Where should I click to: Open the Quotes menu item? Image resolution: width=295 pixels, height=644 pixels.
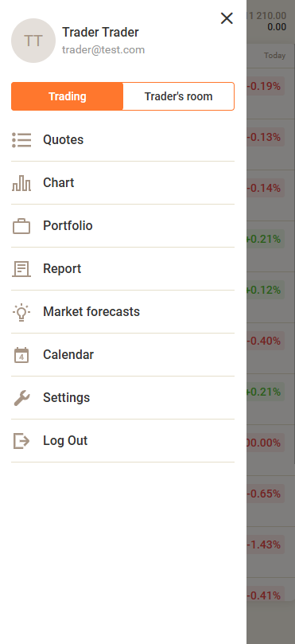click(122, 140)
